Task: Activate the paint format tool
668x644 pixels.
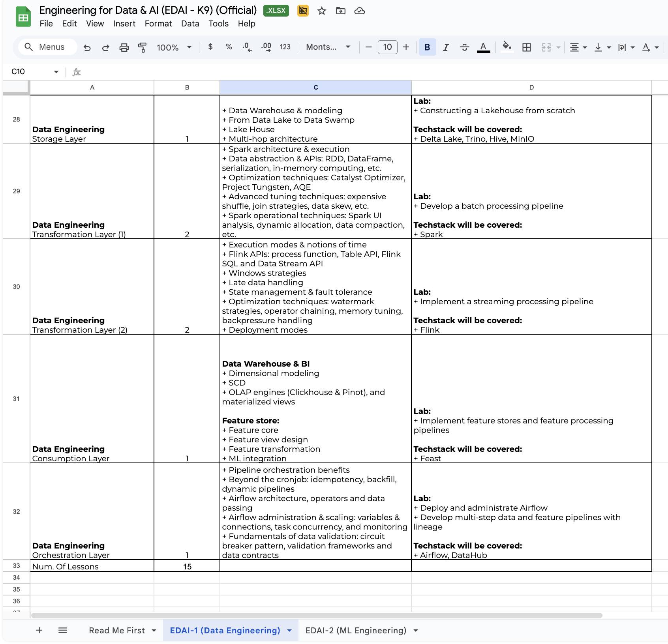Action: click(x=143, y=47)
